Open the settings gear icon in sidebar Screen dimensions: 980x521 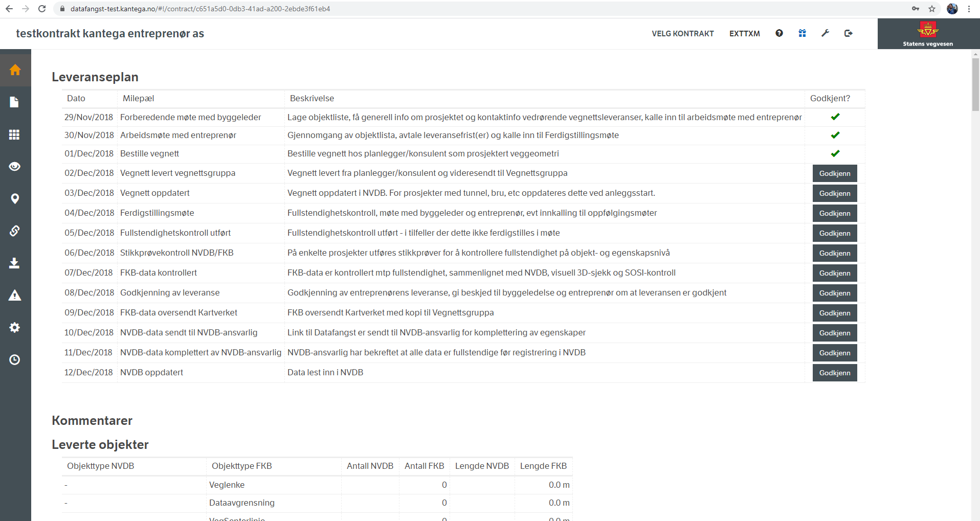point(15,328)
